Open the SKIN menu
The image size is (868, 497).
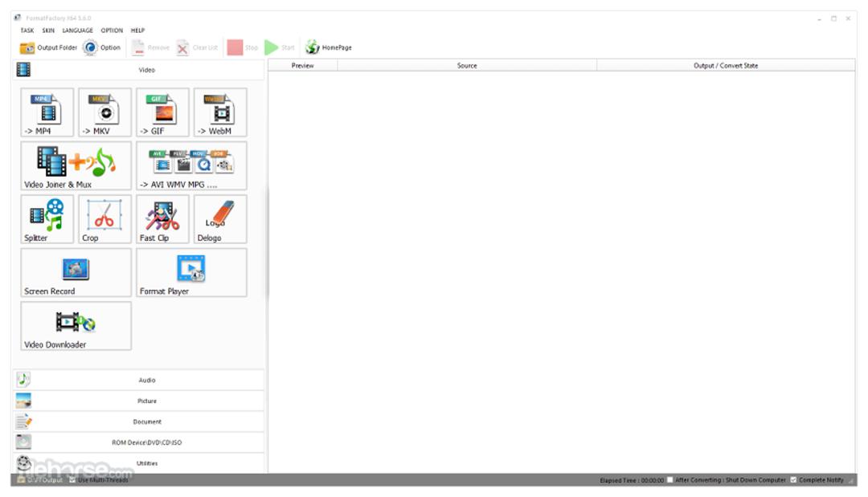(48, 31)
